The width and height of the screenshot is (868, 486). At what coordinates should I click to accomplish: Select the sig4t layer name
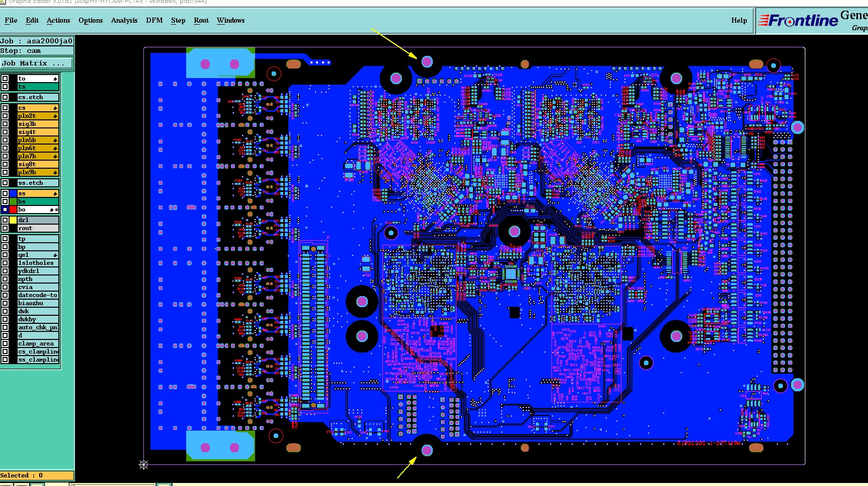[x=38, y=132]
